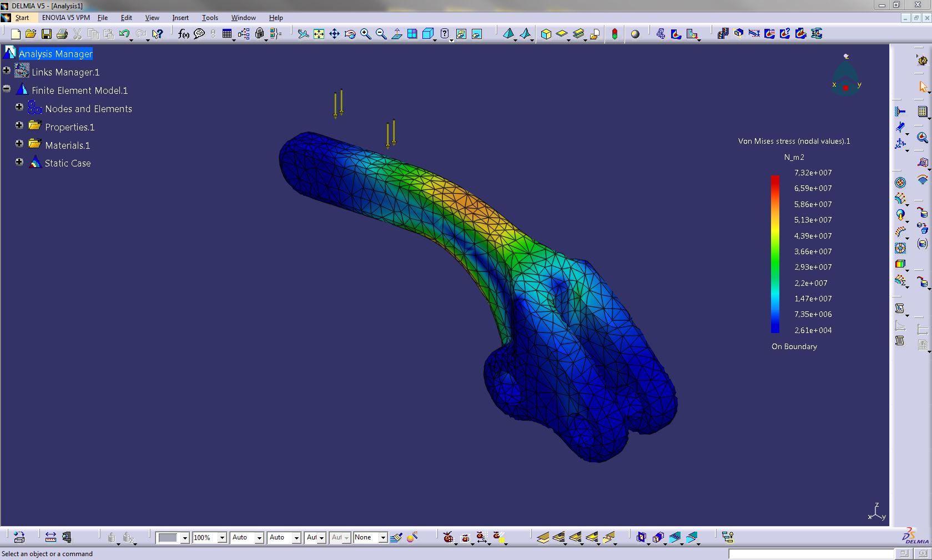Click the Fly Mode airplane icon
Screen dimensions: 932x560
(x=303, y=34)
